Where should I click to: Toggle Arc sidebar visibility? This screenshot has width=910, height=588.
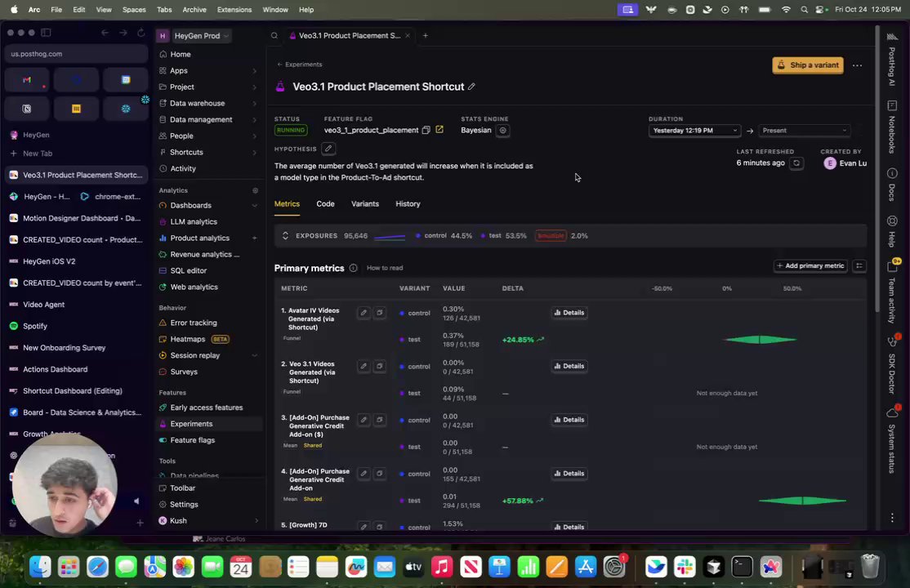46,33
